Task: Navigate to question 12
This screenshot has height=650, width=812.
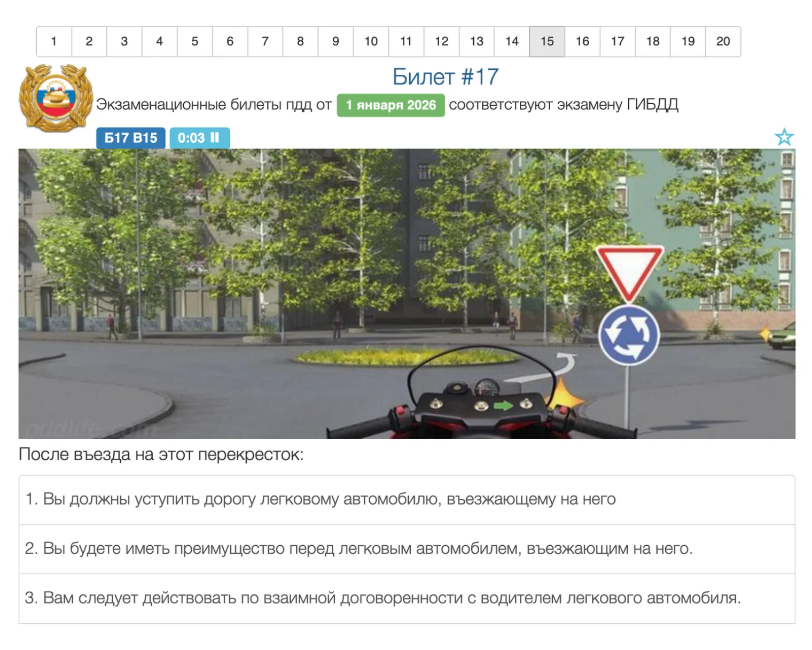Action: pyautogui.click(x=441, y=41)
